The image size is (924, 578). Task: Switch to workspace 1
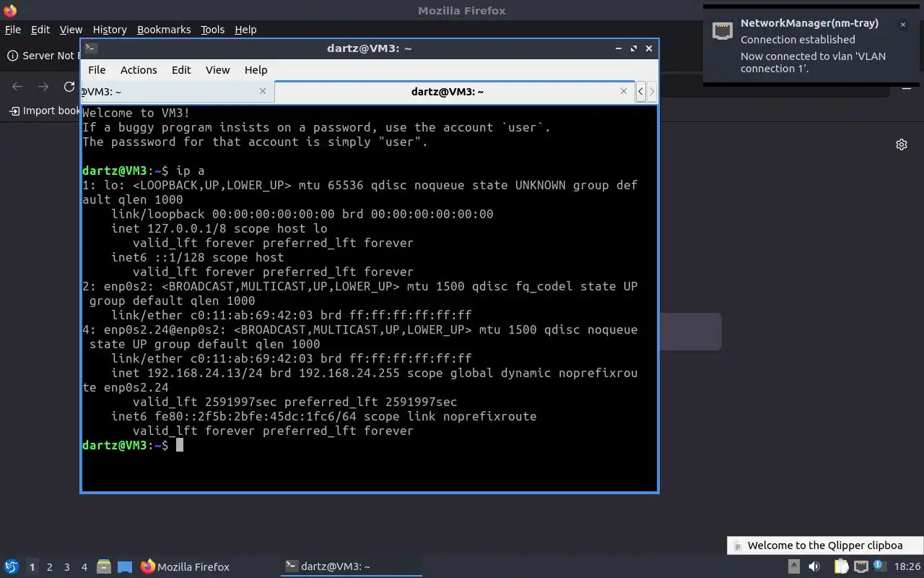tap(32, 567)
